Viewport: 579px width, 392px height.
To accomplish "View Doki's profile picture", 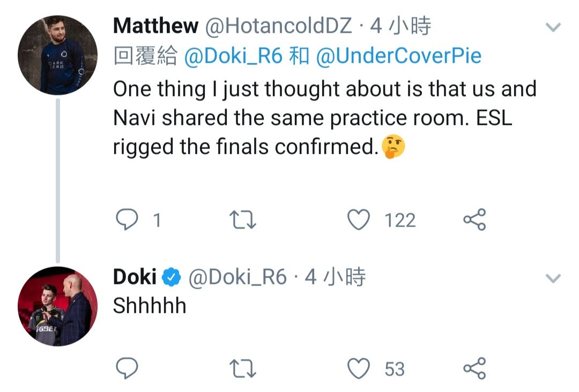I will [58, 306].
